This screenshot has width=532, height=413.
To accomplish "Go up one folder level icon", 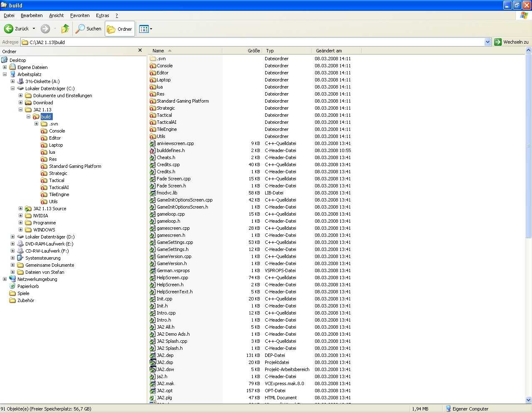I will point(65,29).
